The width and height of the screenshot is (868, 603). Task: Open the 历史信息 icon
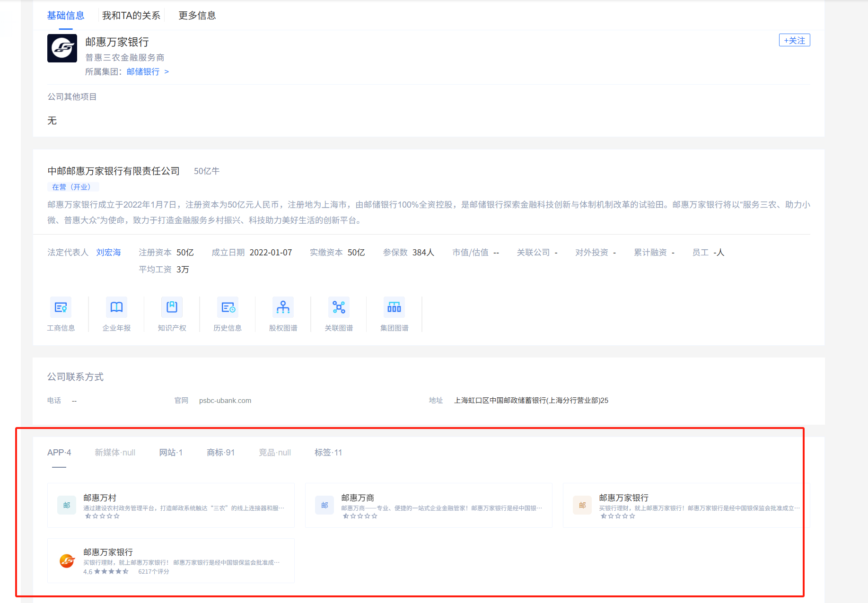click(228, 307)
